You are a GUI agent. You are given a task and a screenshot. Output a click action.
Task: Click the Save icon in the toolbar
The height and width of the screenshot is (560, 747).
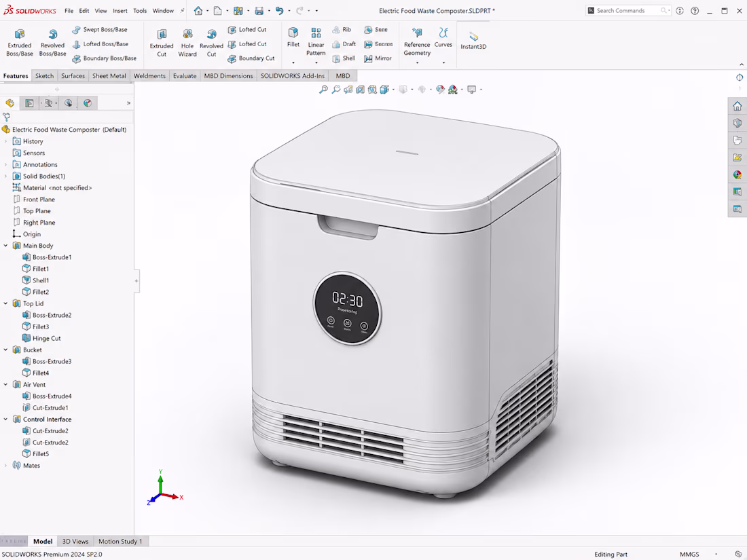click(x=259, y=10)
